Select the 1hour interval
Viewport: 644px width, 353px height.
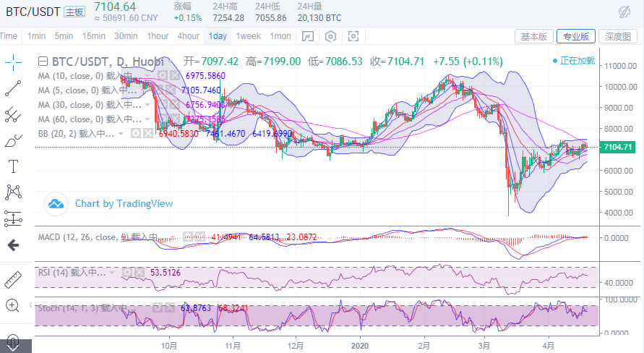coord(158,36)
